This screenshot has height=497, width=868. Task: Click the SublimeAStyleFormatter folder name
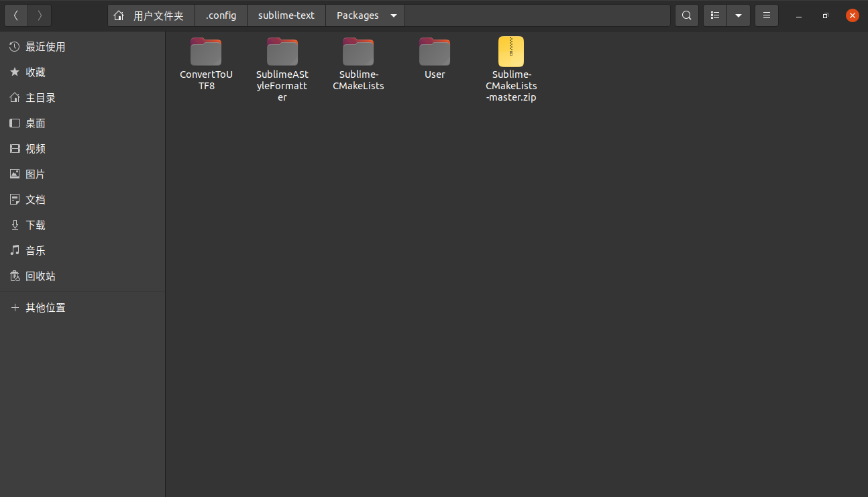tap(282, 86)
